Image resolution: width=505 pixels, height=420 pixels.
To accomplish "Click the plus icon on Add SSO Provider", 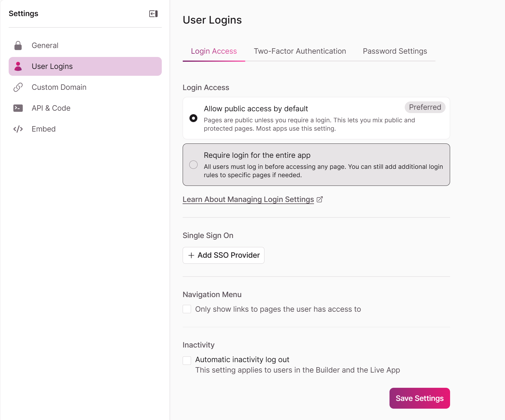I will [191, 255].
